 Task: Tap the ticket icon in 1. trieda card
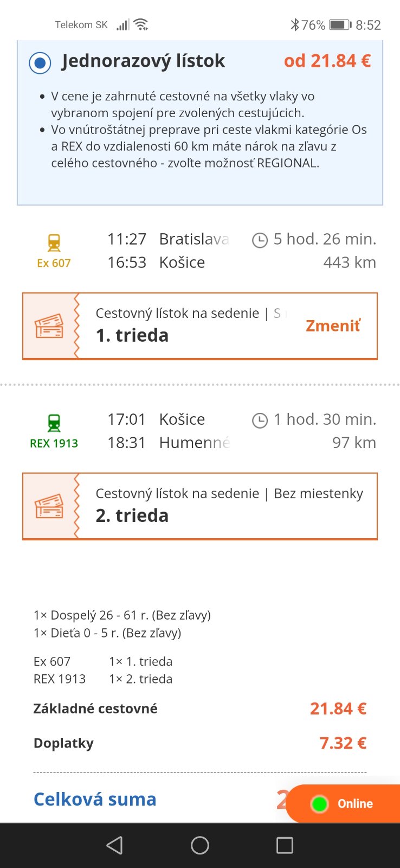[49, 326]
